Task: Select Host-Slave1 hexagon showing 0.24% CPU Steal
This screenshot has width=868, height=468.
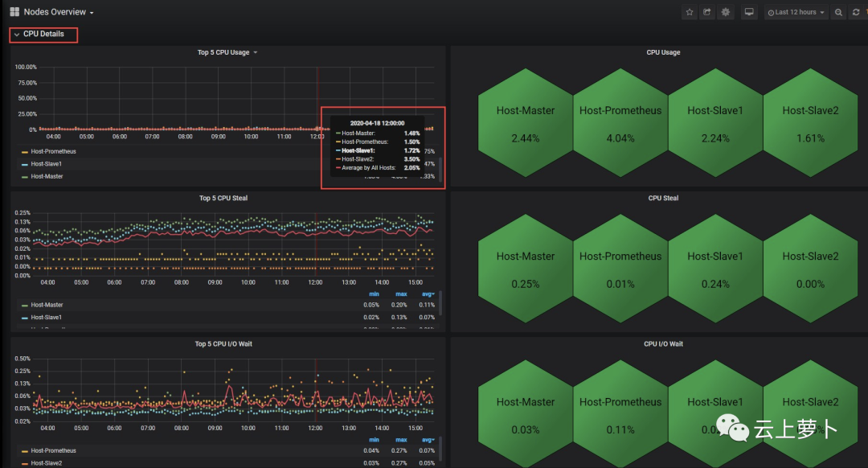Action: pyautogui.click(x=715, y=269)
